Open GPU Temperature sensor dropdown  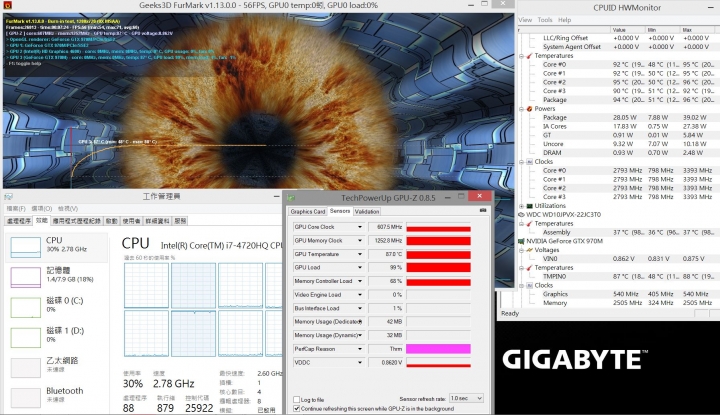coord(360,254)
